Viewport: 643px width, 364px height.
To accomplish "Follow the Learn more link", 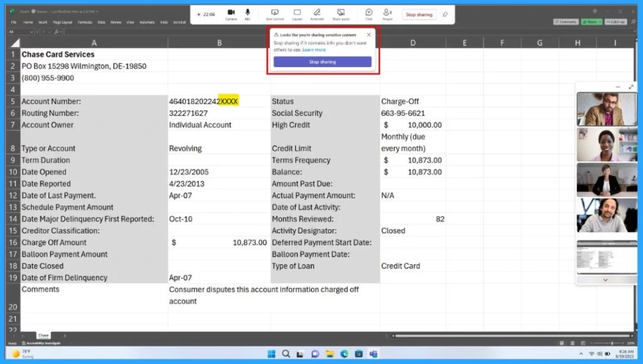I will 314,50.
